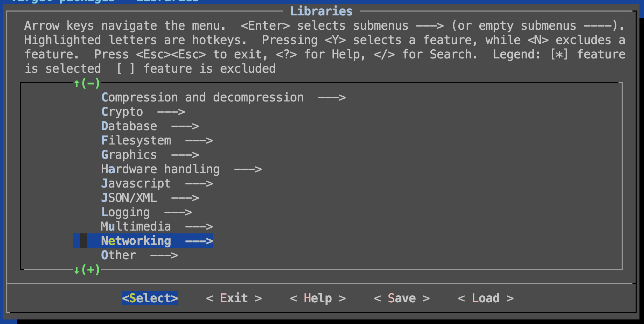Choose the Javascript libraries entry
Screen dimensions: 644x324
pyautogui.click(x=136, y=183)
